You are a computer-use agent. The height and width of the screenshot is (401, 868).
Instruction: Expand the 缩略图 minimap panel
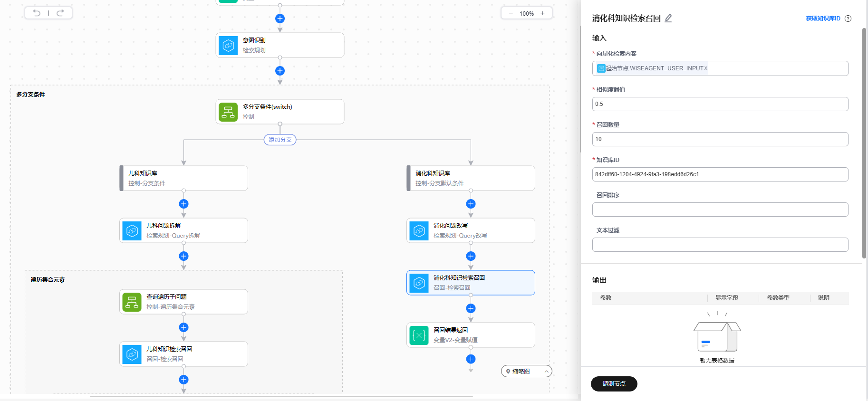[x=546, y=372]
